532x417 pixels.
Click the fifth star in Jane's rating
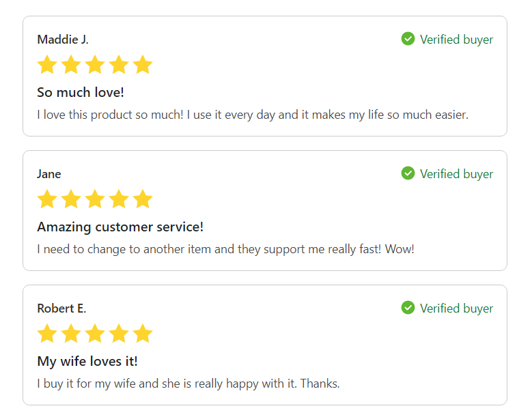tap(143, 199)
